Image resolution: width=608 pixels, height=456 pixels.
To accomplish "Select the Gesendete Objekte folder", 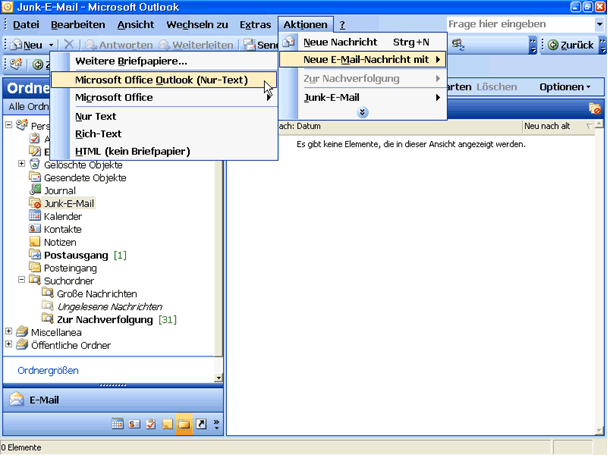I will pos(85,178).
